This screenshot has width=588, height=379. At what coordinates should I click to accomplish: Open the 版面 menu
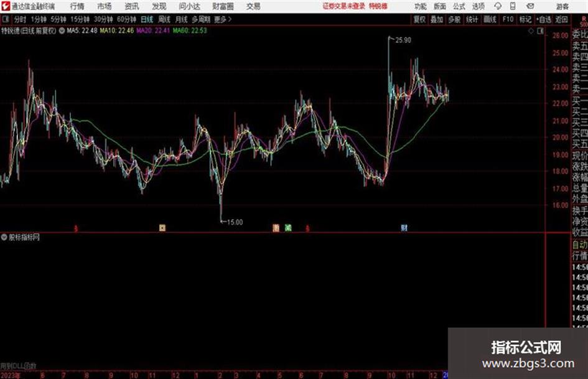tap(439, 6)
